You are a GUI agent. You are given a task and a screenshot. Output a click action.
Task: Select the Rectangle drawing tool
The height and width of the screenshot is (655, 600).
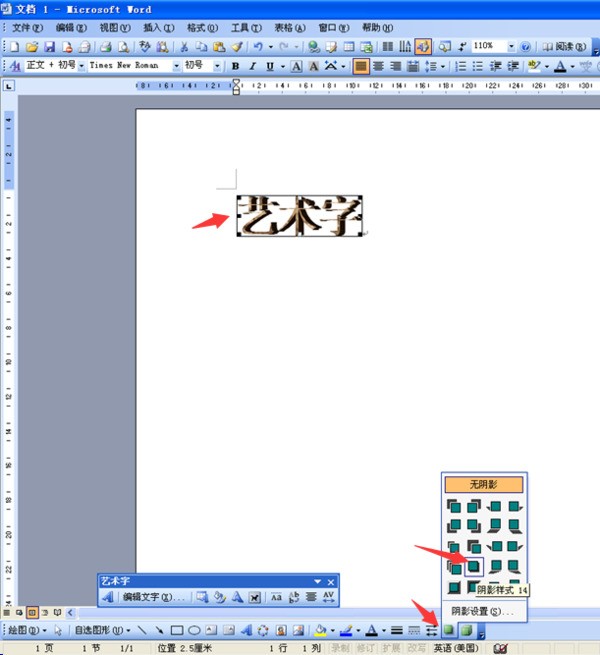pyautogui.click(x=176, y=631)
